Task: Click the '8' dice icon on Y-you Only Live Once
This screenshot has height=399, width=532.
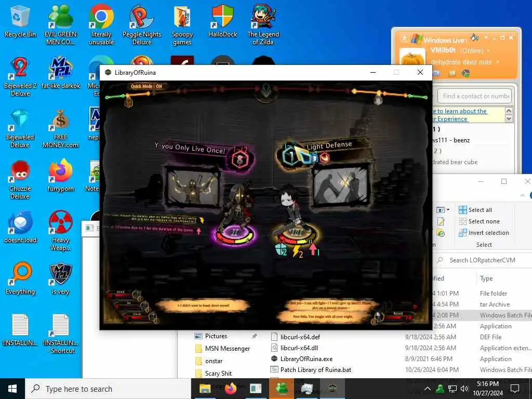Action: click(x=240, y=159)
